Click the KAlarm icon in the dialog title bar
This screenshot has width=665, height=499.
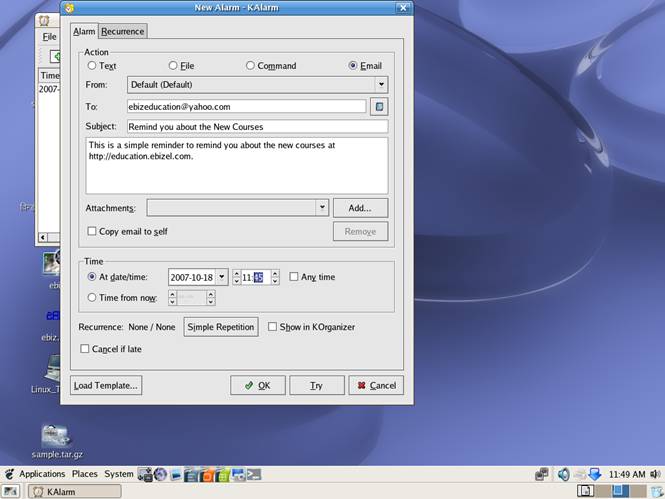pos(68,8)
